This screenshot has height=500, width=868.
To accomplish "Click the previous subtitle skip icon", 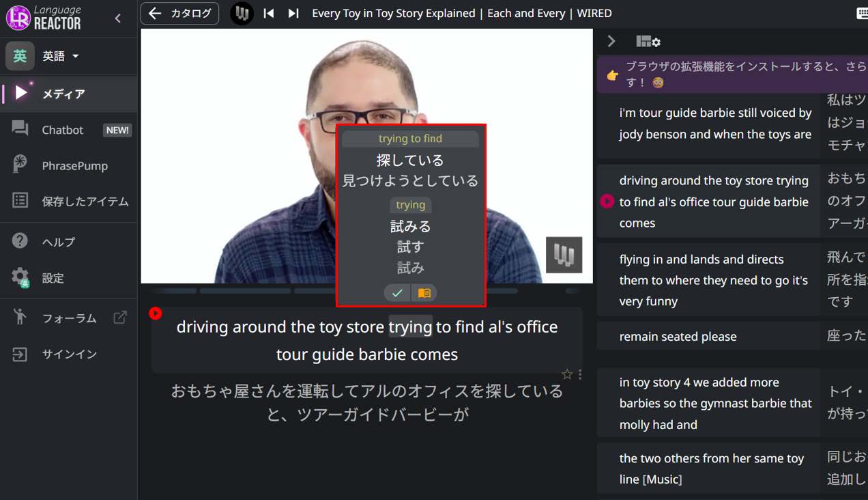I will [x=269, y=13].
